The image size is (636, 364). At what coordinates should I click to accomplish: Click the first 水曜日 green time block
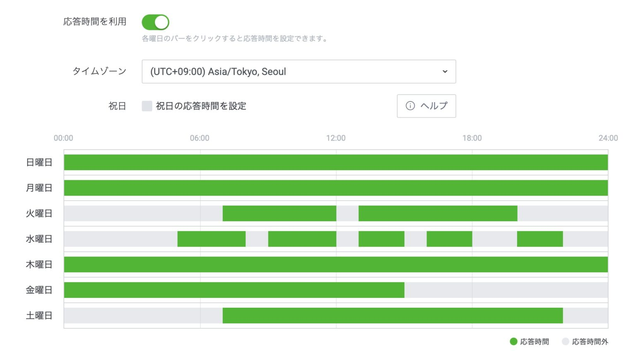click(211, 239)
